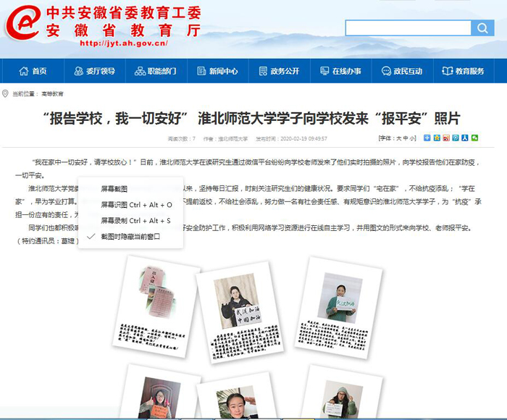Click the site logo emblem
This screenshot has height=420, width=507.
(x=23, y=24)
